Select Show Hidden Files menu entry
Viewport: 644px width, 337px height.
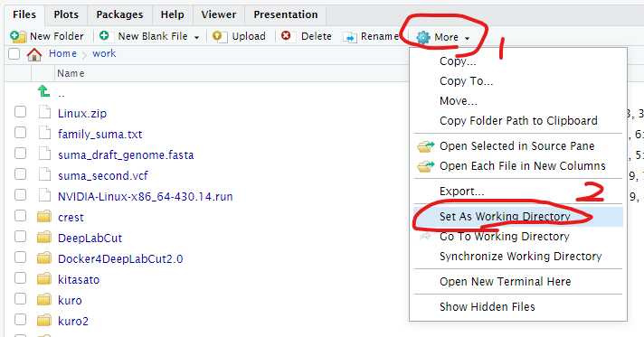pos(488,306)
